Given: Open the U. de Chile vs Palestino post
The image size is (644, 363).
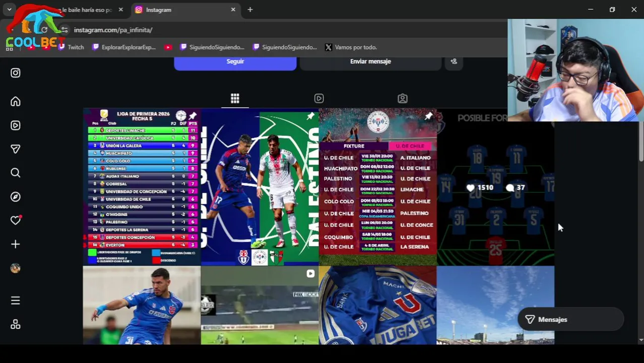Looking at the screenshot, I should [x=260, y=187].
